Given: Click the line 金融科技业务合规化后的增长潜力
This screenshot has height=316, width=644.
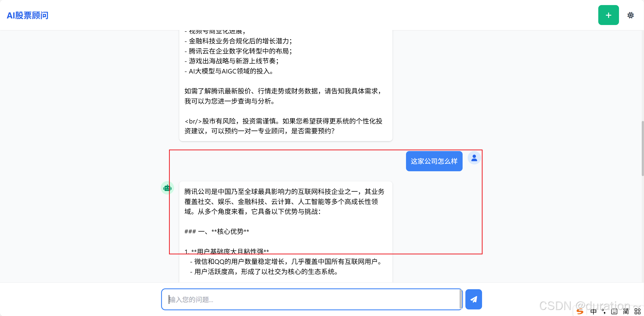Looking at the screenshot, I should coord(238,41).
